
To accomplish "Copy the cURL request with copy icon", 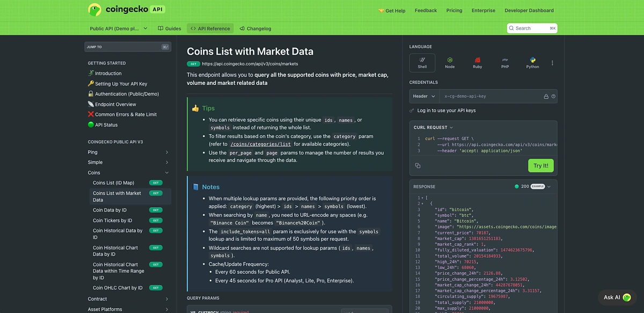I will point(418,165).
